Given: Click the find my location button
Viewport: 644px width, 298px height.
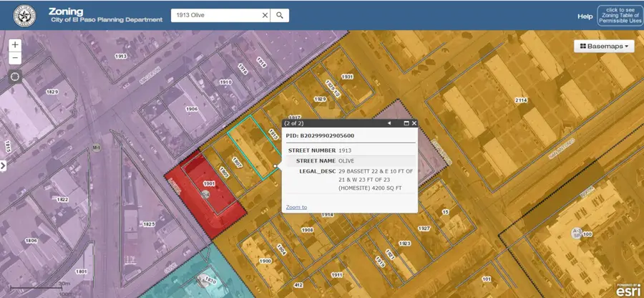Looking at the screenshot, I should [15, 77].
